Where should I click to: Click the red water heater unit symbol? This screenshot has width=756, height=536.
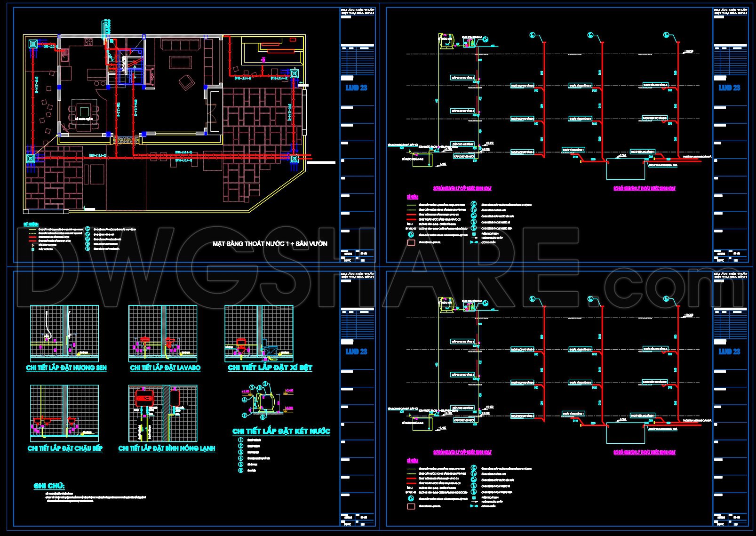coord(145,398)
